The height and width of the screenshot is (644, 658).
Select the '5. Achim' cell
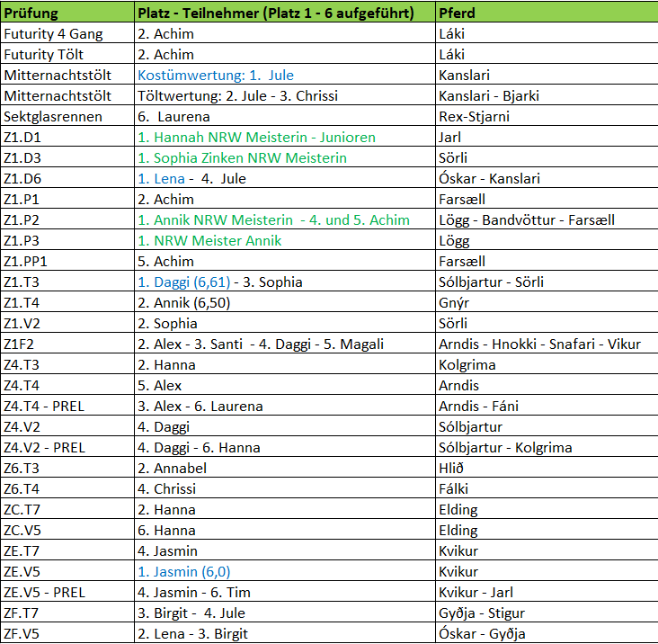(x=285, y=260)
